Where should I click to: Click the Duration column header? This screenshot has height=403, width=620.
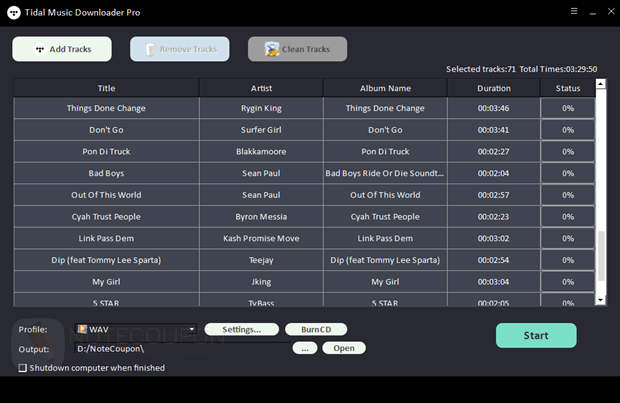(493, 88)
